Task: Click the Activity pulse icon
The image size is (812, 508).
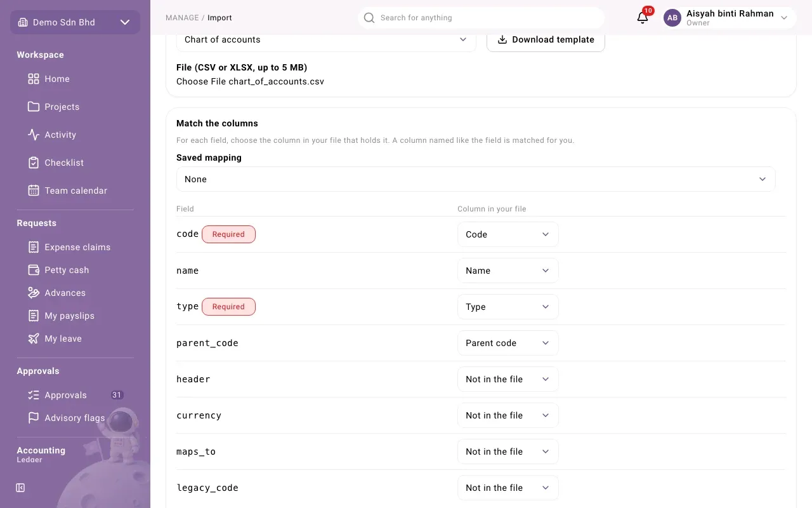Action: pos(34,135)
